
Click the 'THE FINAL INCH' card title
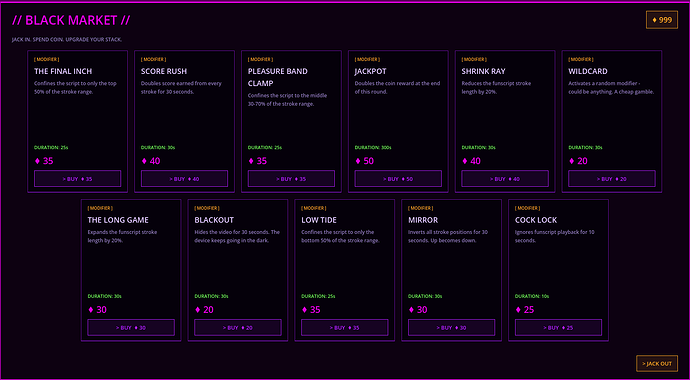tap(63, 71)
